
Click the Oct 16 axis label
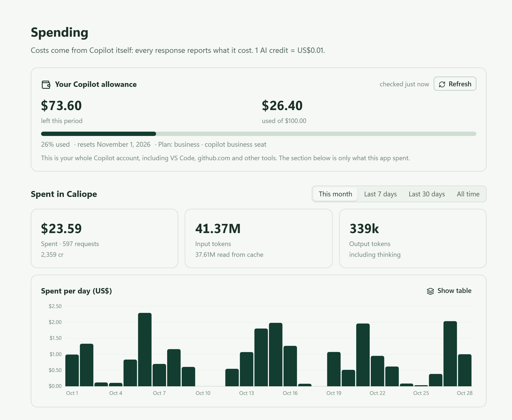290,393
